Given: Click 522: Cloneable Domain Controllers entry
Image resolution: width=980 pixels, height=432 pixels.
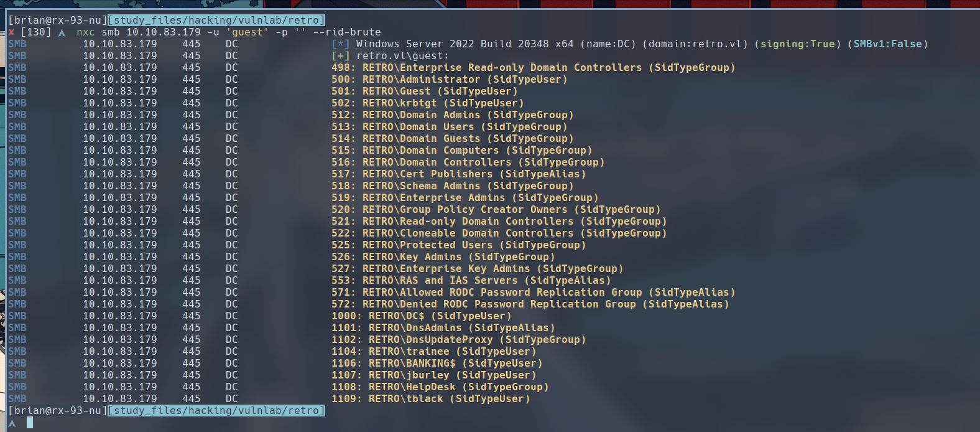Looking at the screenshot, I should [x=499, y=233].
